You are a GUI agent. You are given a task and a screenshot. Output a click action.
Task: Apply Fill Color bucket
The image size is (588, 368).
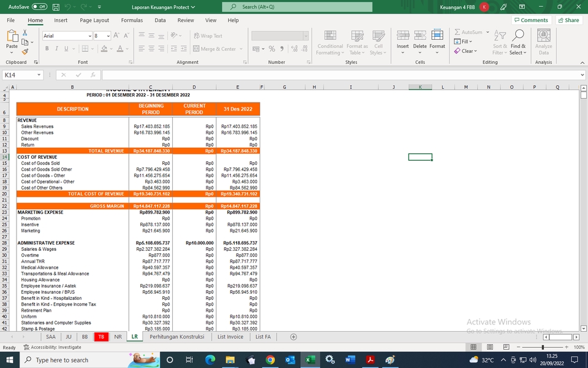pos(104,48)
